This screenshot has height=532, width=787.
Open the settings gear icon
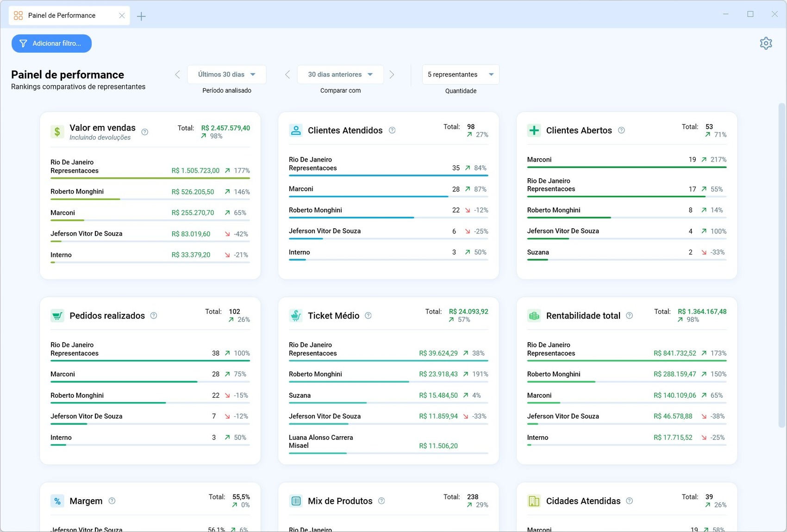766,43
